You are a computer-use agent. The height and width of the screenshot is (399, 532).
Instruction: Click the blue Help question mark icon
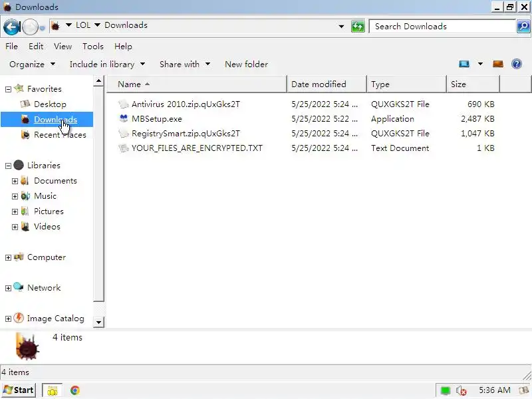click(x=517, y=64)
